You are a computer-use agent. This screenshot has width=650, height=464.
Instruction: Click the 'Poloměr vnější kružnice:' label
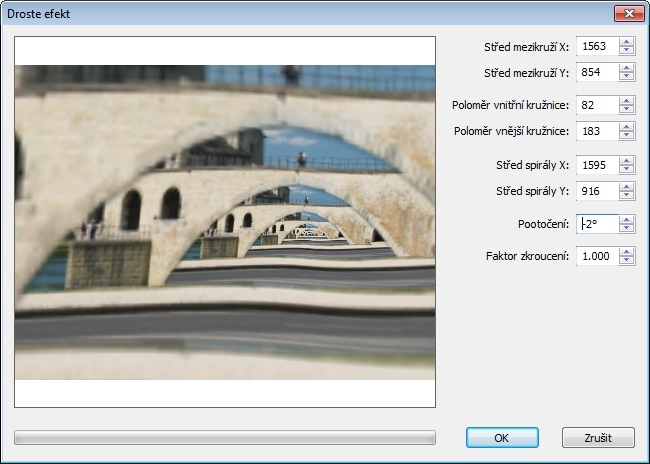pos(511,131)
